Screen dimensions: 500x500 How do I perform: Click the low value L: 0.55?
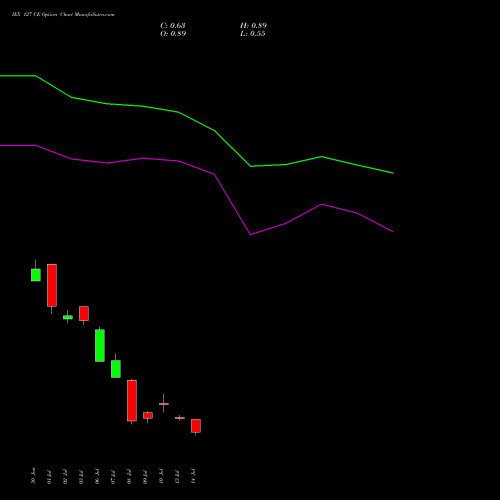(x=253, y=34)
